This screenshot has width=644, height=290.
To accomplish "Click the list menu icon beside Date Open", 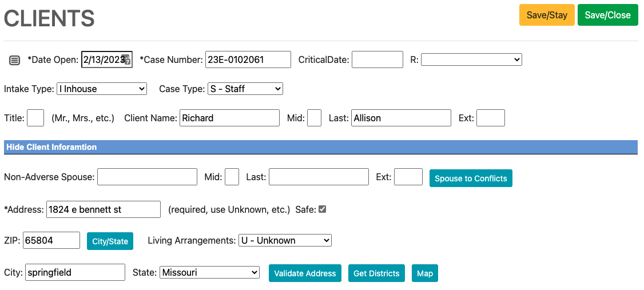I will (15, 60).
